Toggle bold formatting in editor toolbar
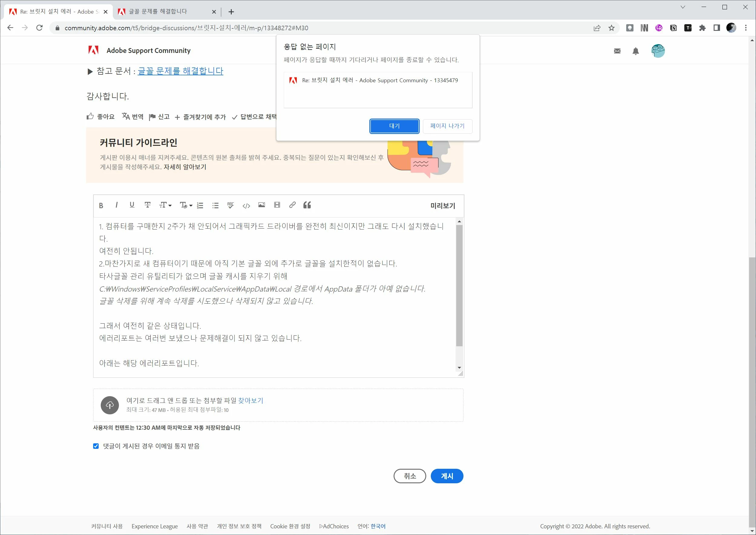This screenshot has width=756, height=535. click(101, 205)
